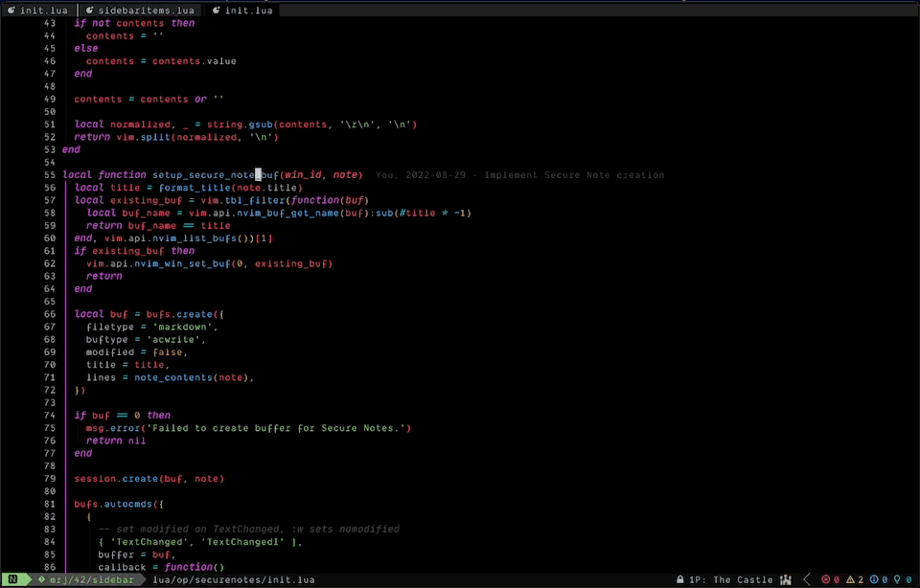Click the git blame text 'Implement Secure Note creation'
Viewport: 920px width, 588px height.
click(574, 174)
